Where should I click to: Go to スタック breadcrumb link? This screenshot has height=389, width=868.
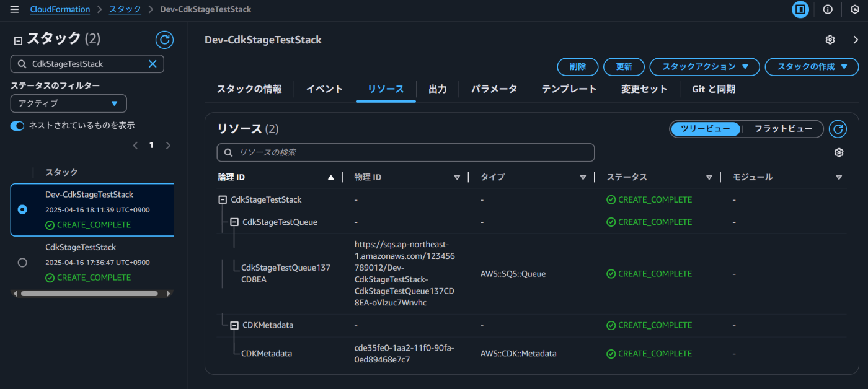[x=125, y=9]
